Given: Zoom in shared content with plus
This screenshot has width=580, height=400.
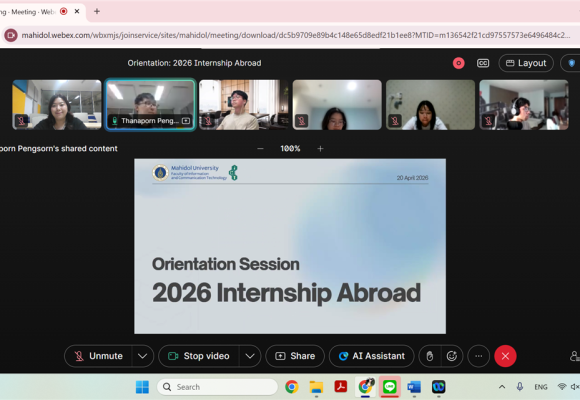Looking at the screenshot, I should tap(320, 149).
